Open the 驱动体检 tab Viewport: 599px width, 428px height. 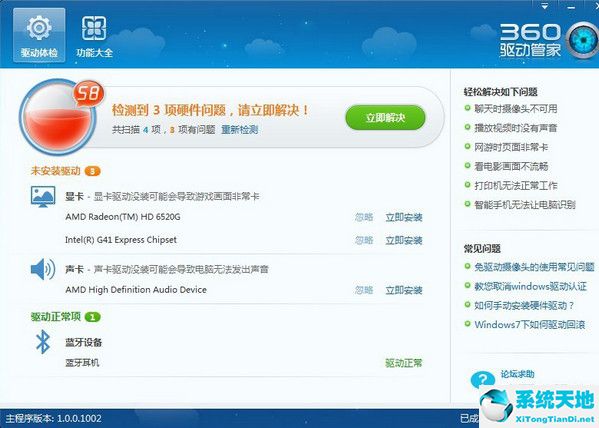(39, 35)
